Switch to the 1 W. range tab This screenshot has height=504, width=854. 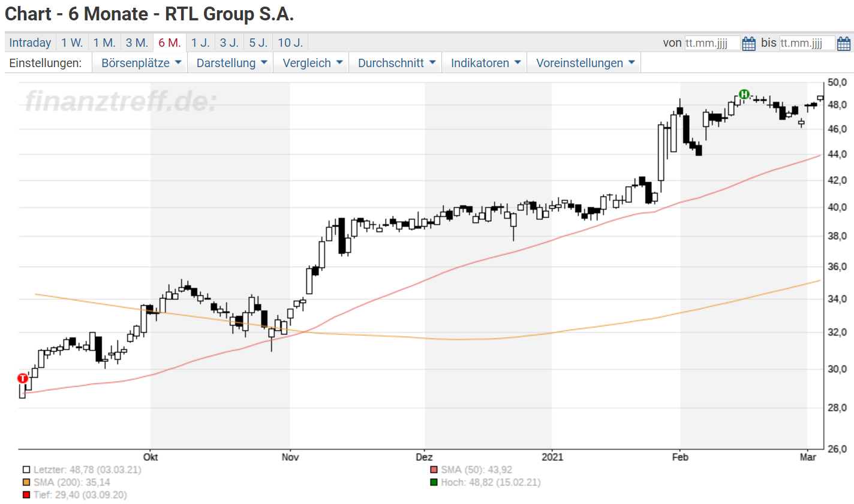[72, 43]
